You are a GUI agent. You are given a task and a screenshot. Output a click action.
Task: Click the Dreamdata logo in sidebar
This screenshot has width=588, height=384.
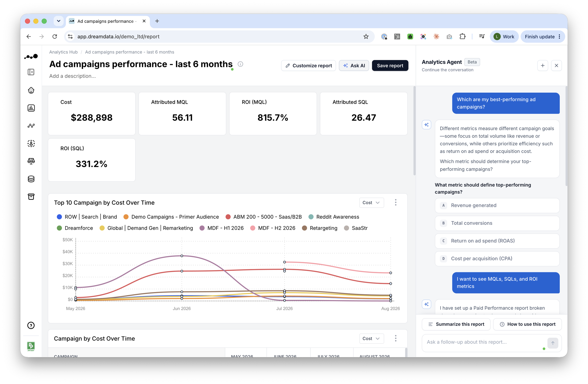31,56
